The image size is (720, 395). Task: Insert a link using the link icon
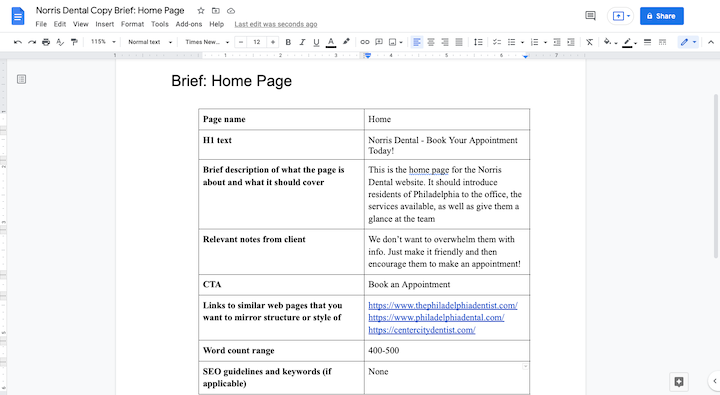point(365,42)
